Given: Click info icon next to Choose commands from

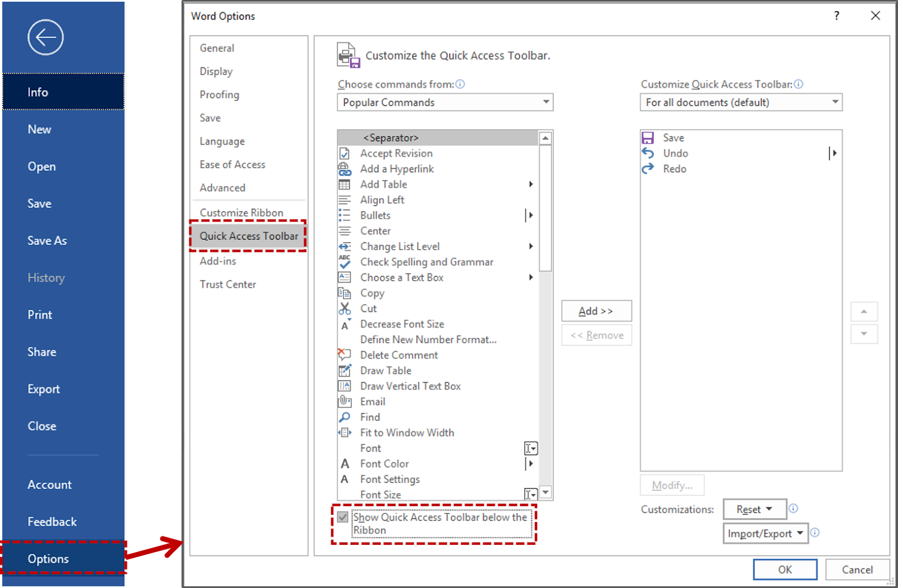Looking at the screenshot, I should coord(460,84).
